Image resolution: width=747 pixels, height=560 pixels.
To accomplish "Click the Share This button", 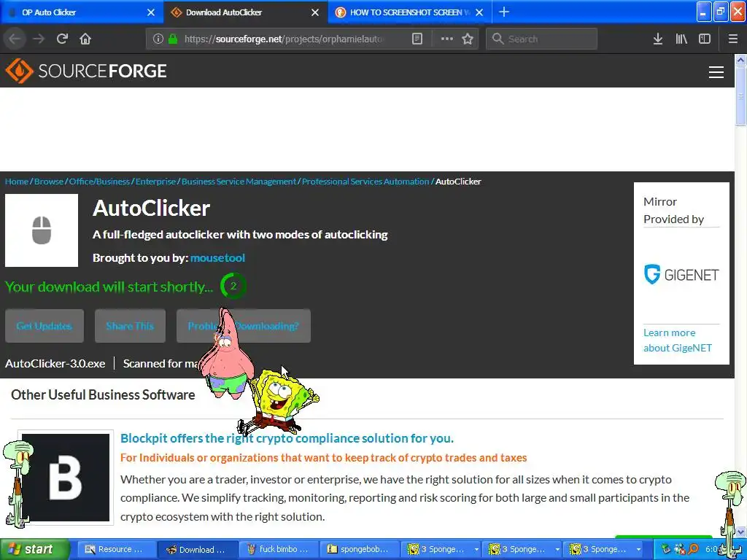I will click(130, 326).
